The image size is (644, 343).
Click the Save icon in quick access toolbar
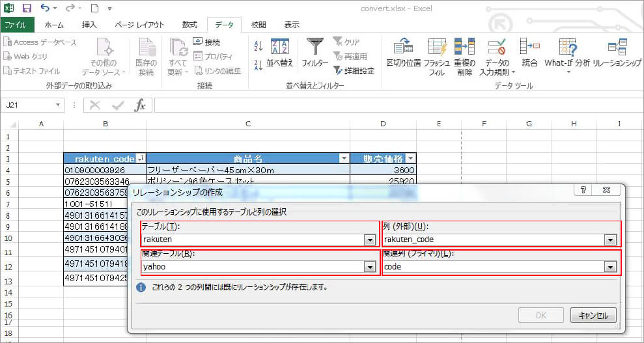pos(27,8)
